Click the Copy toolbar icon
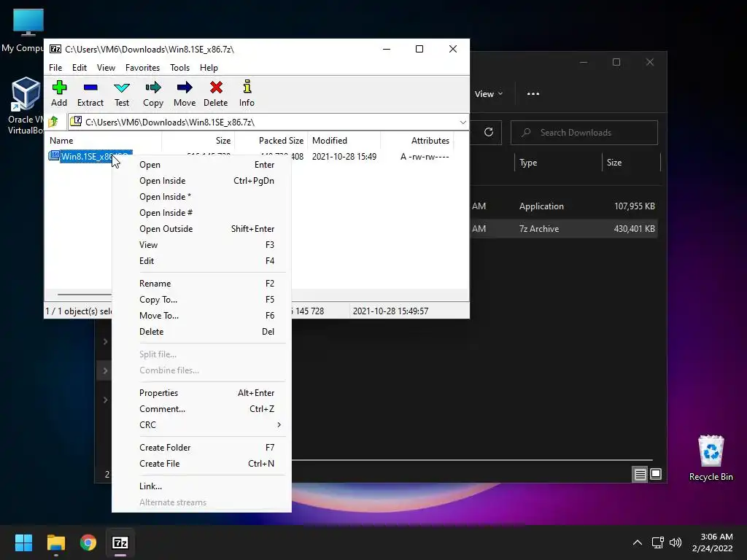 coord(153,93)
